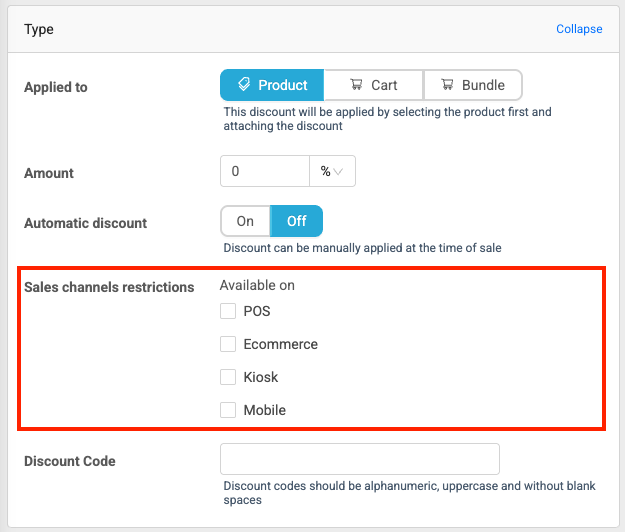Check the POS sales channel box
This screenshot has height=532, width=625.
point(228,311)
